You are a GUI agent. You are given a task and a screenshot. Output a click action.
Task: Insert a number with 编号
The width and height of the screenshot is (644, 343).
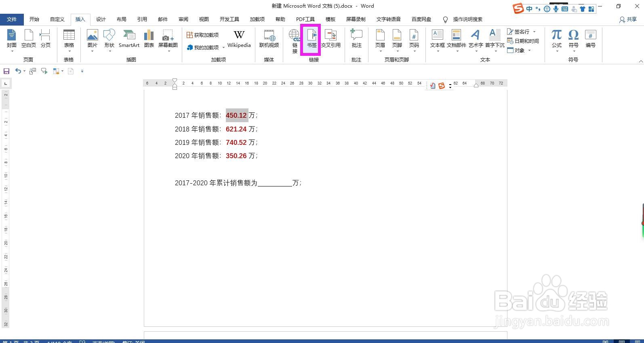pyautogui.click(x=591, y=39)
